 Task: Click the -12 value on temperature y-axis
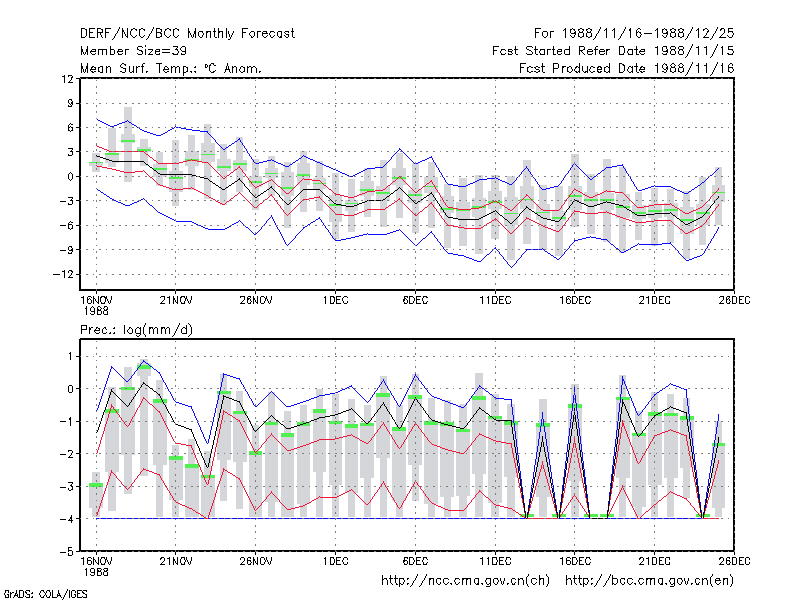[63, 274]
